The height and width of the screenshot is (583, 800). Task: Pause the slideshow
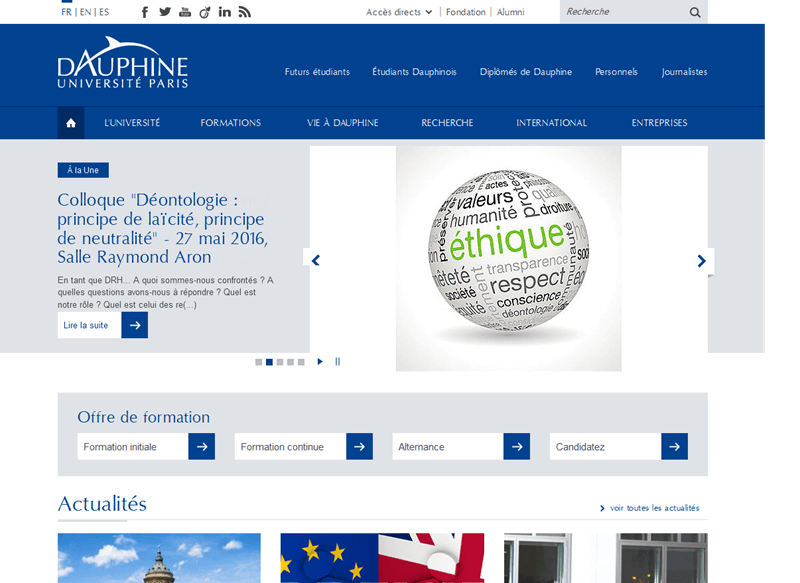[x=337, y=362]
